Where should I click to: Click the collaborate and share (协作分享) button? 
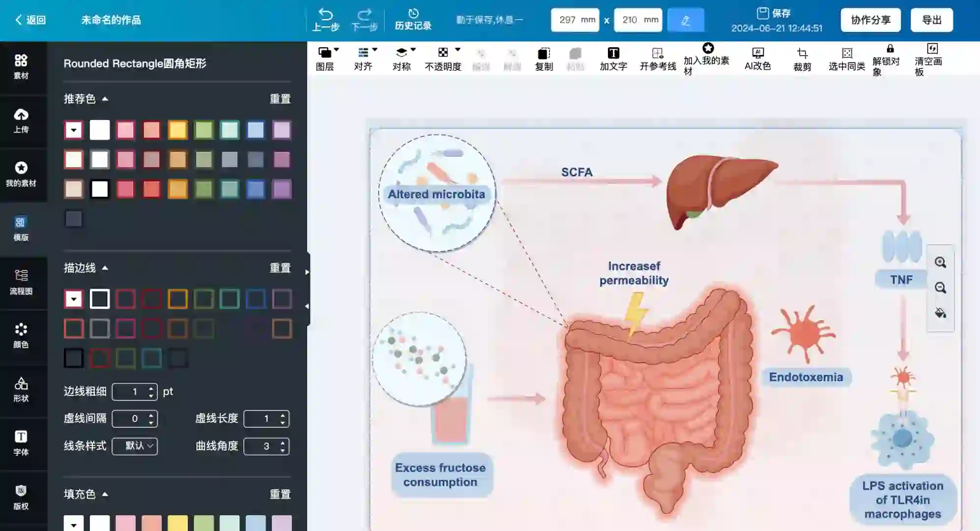(x=870, y=20)
